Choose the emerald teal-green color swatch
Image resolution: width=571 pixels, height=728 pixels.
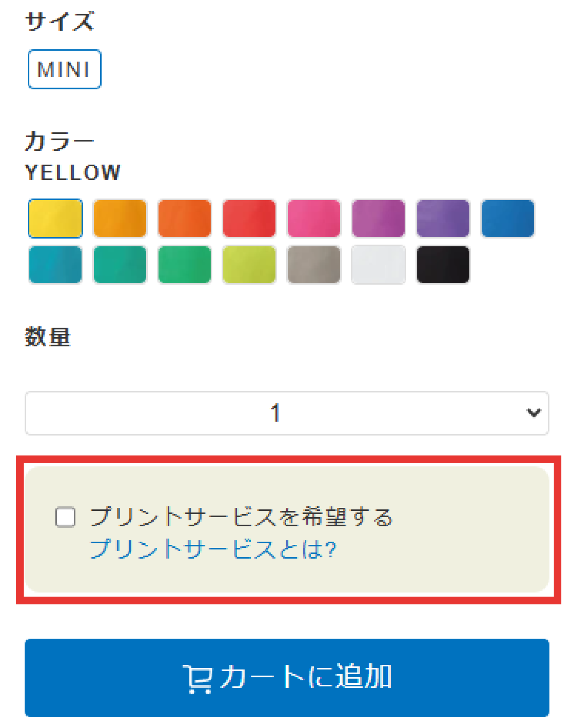pos(120,264)
